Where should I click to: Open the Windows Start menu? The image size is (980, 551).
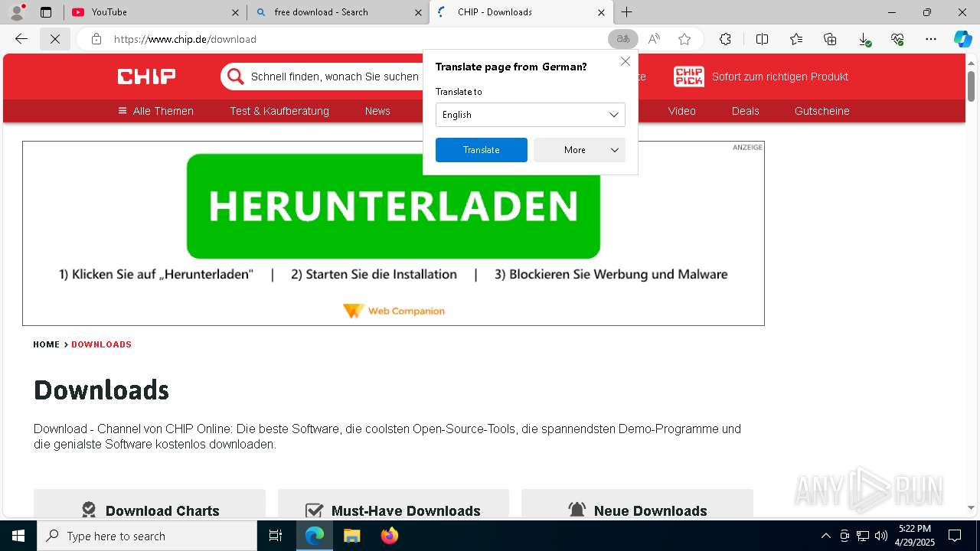click(x=18, y=536)
